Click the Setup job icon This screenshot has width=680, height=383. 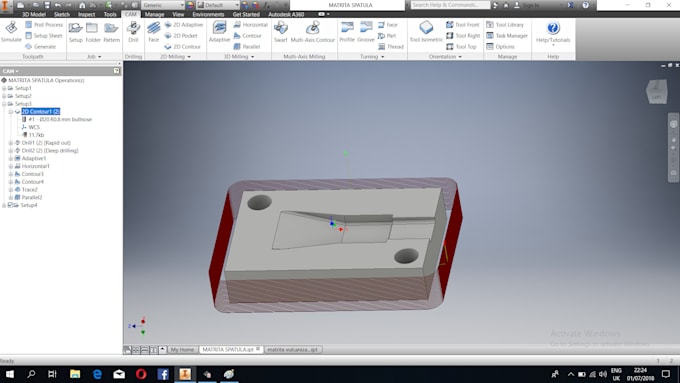pos(75,32)
